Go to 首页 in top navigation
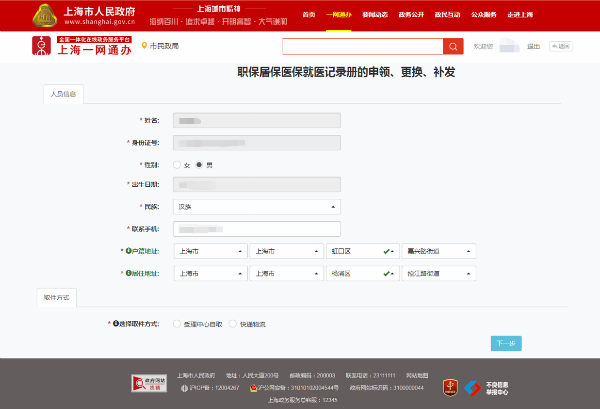The height and width of the screenshot is (409, 600). click(309, 15)
